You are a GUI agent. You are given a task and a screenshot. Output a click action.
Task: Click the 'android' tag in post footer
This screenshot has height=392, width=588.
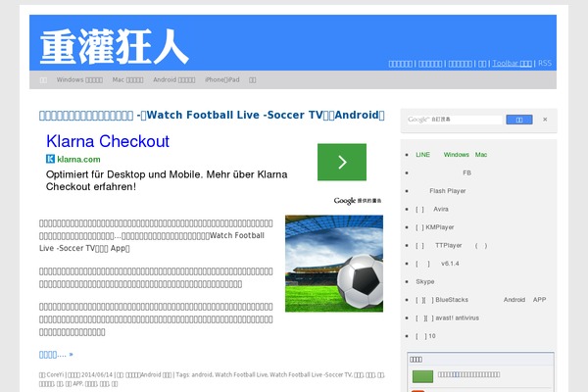coord(202,374)
